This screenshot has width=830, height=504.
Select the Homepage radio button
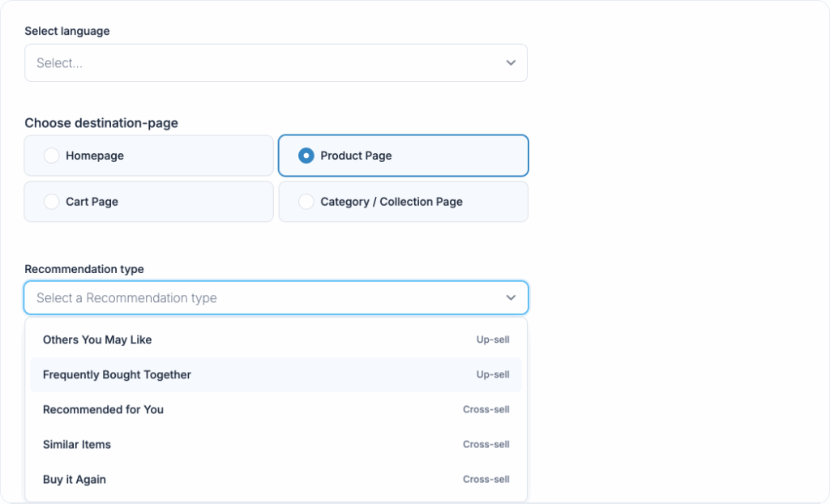(51, 156)
